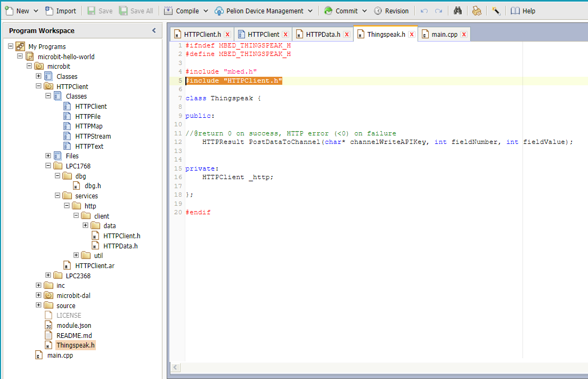This screenshot has height=379, width=588.
Task: Expand the microbit-dal library
Action: (x=39, y=295)
